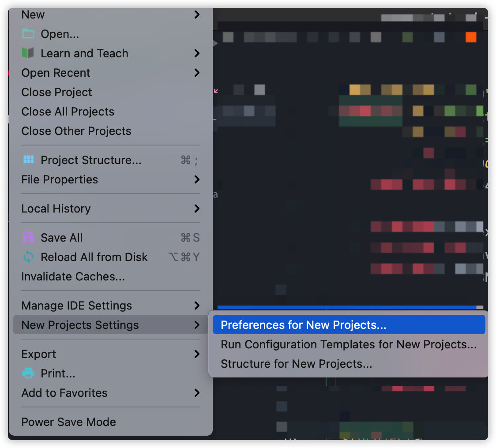Open the Manage IDE Settings submenu
Screen dimensions: 496x448
[x=77, y=306]
